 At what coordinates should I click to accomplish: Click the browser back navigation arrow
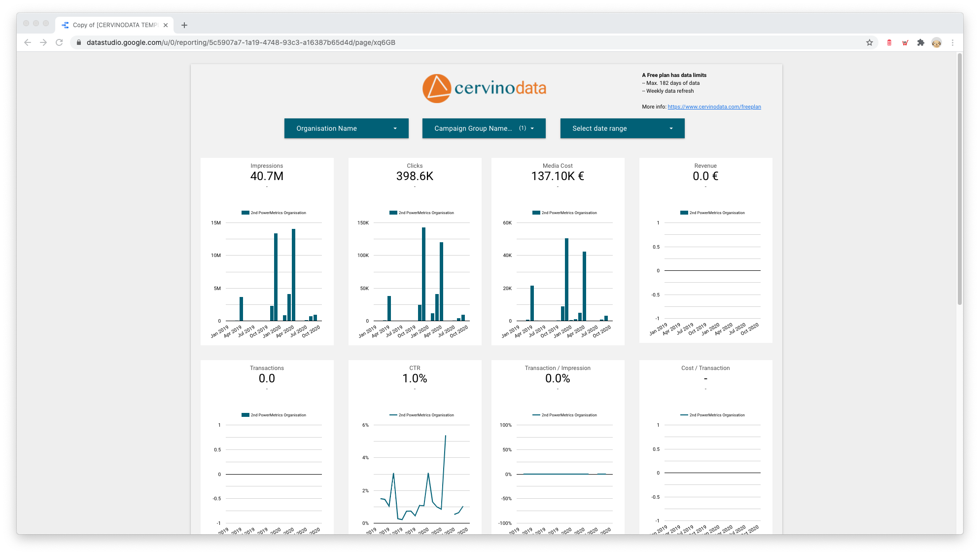tap(27, 42)
